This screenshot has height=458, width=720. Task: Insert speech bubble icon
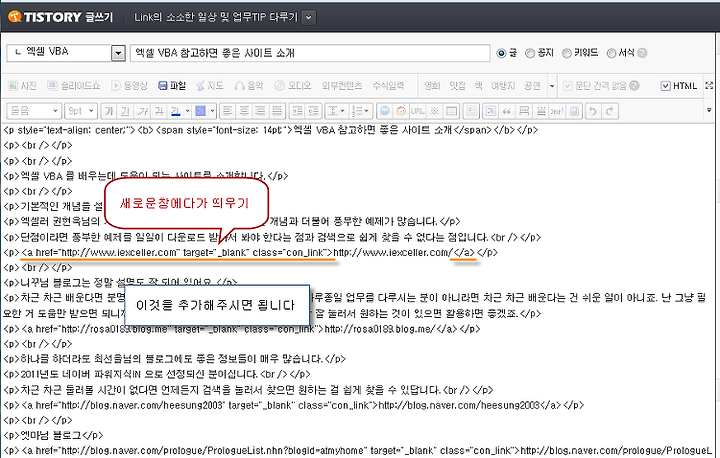[x=385, y=111]
